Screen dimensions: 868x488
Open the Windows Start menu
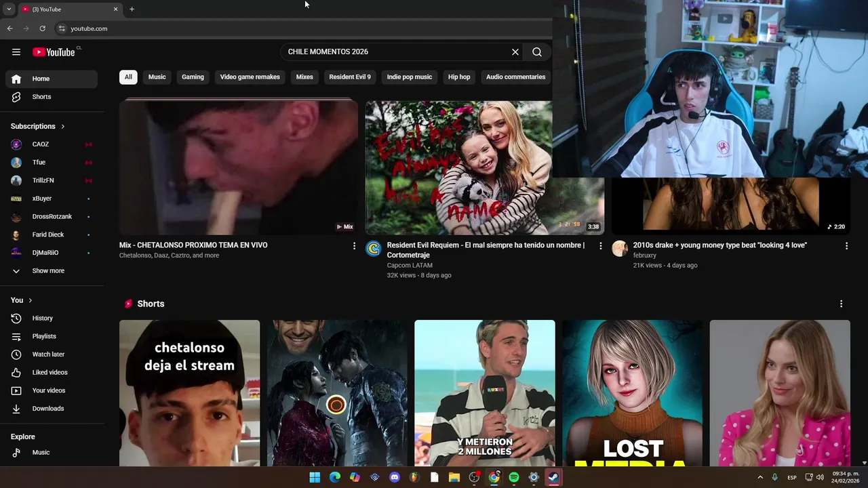tap(315, 477)
